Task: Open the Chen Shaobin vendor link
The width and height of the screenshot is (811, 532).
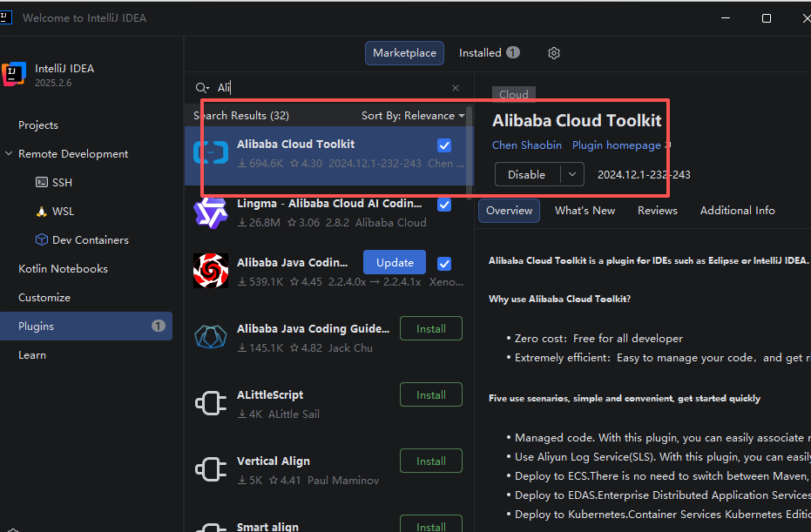Action: pyautogui.click(x=526, y=145)
